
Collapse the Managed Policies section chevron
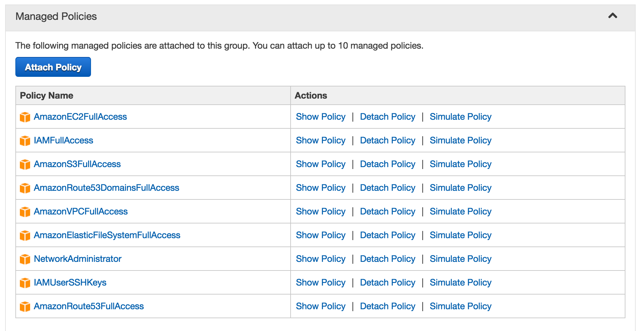613,16
